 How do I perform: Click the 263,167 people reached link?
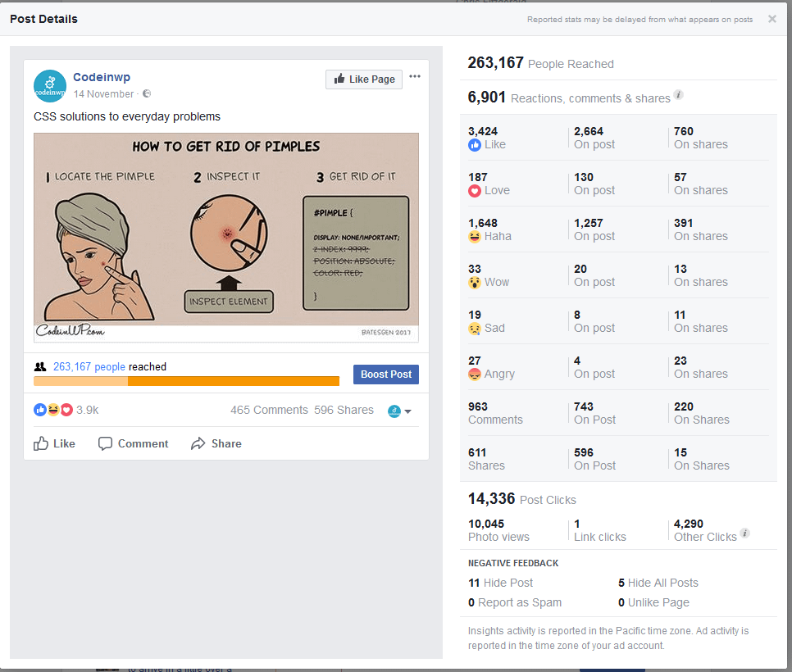89,366
